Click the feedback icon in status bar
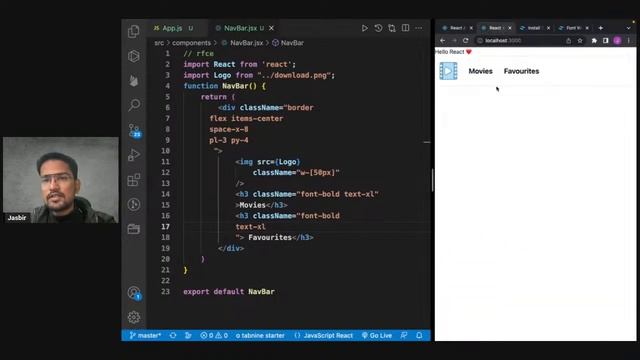This screenshot has width=640, height=360. click(x=404, y=336)
